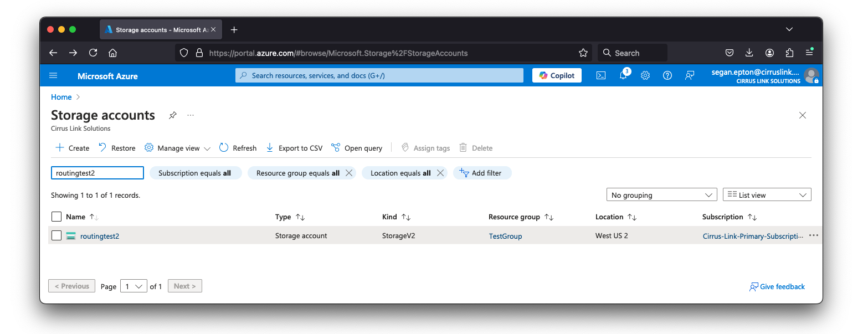Check the routingtest2 row checkbox
This screenshot has height=334, width=868.
(x=57, y=235)
